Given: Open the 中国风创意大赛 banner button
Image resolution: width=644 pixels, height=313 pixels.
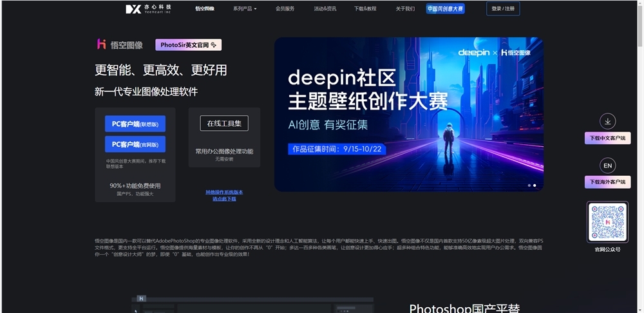Looking at the screenshot, I should click(445, 8).
